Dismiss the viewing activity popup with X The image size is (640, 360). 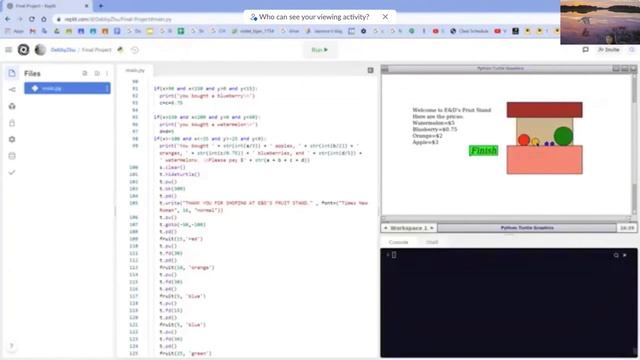point(385,17)
